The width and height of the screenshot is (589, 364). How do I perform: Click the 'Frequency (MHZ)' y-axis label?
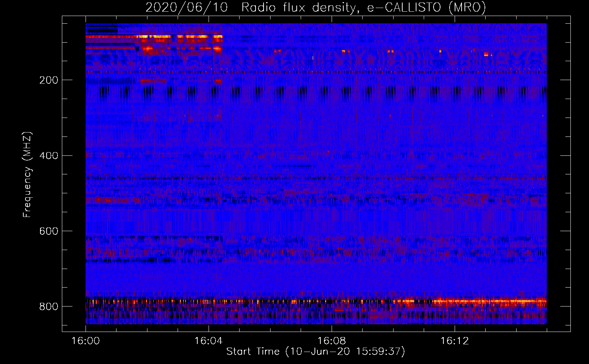click(x=27, y=175)
